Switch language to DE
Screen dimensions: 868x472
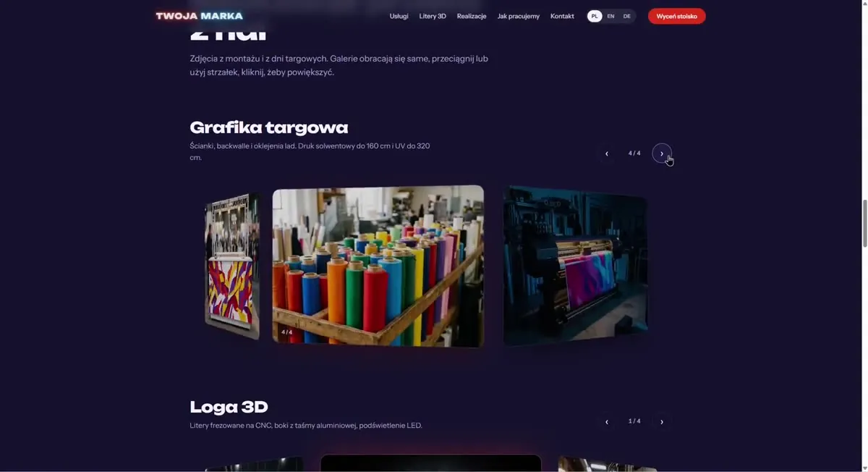point(626,16)
